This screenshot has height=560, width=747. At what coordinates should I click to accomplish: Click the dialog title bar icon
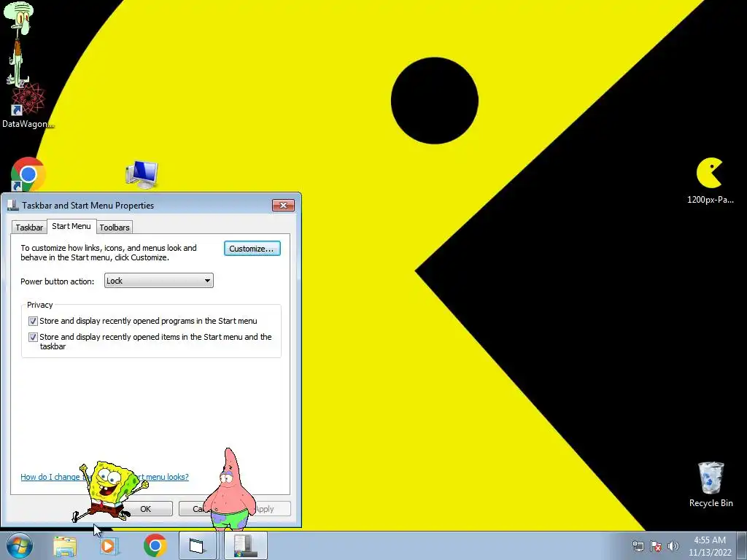pos(13,205)
